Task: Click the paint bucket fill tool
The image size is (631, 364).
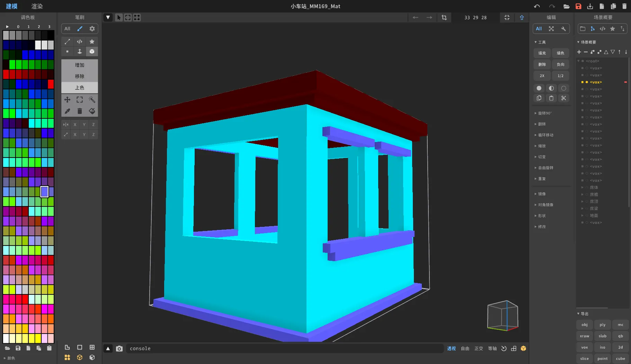Action: click(92, 111)
